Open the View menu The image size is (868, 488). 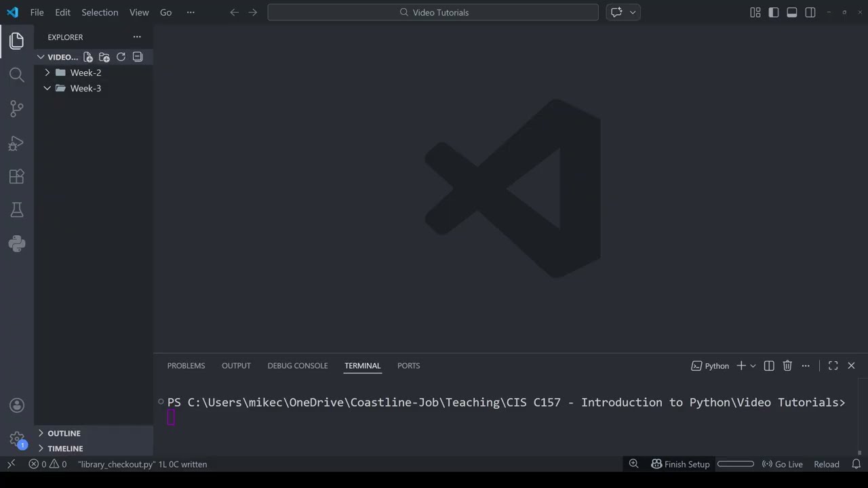[139, 12]
